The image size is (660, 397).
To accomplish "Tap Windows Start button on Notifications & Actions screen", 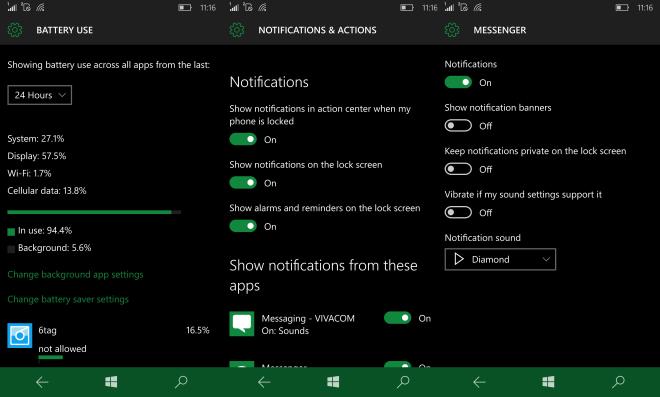I will click(333, 382).
